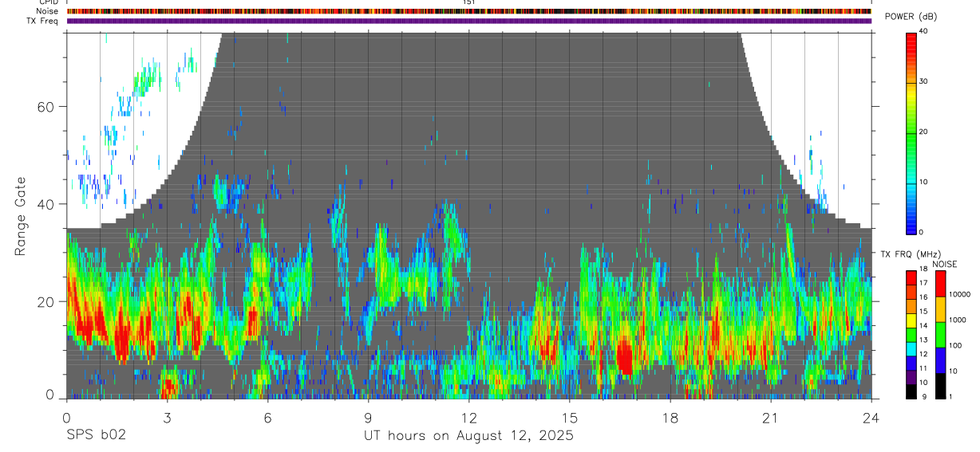The width and height of the screenshot is (980, 452).
Task: Click the Range Gate axis title
Action: (22, 216)
